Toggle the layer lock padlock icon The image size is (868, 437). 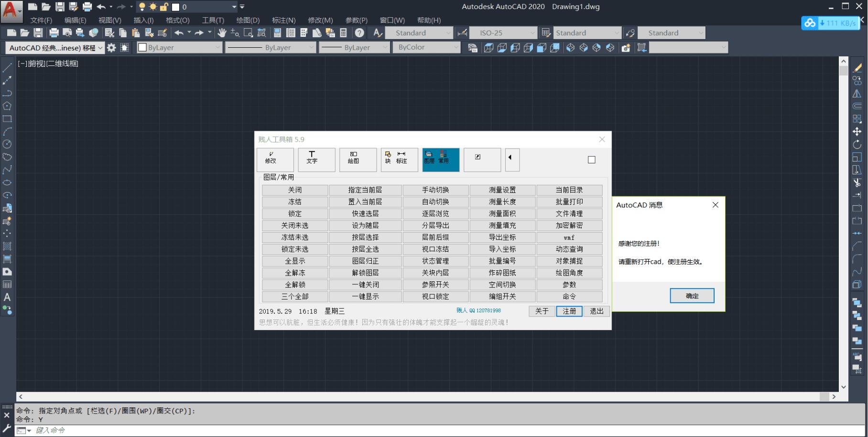click(x=164, y=7)
